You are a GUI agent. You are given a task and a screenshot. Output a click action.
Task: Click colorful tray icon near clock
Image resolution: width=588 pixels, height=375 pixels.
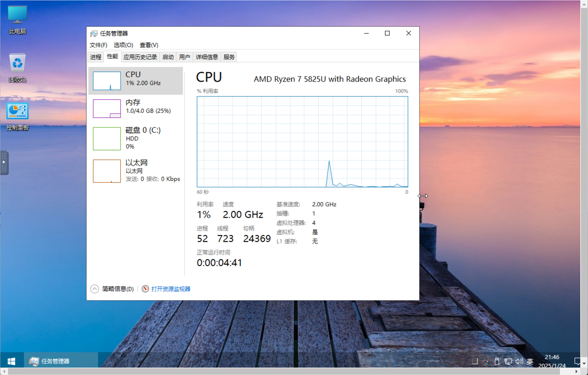(x=486, y=361)
